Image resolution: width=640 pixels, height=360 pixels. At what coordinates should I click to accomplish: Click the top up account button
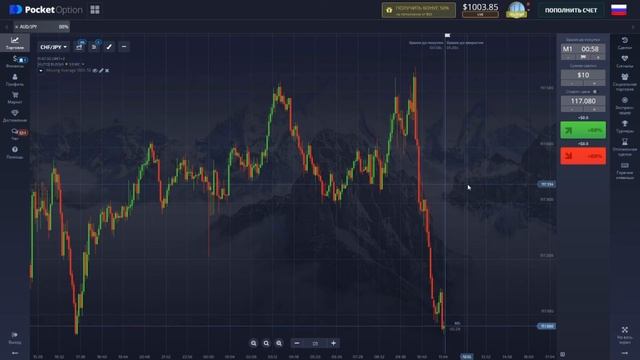[571, 10]
